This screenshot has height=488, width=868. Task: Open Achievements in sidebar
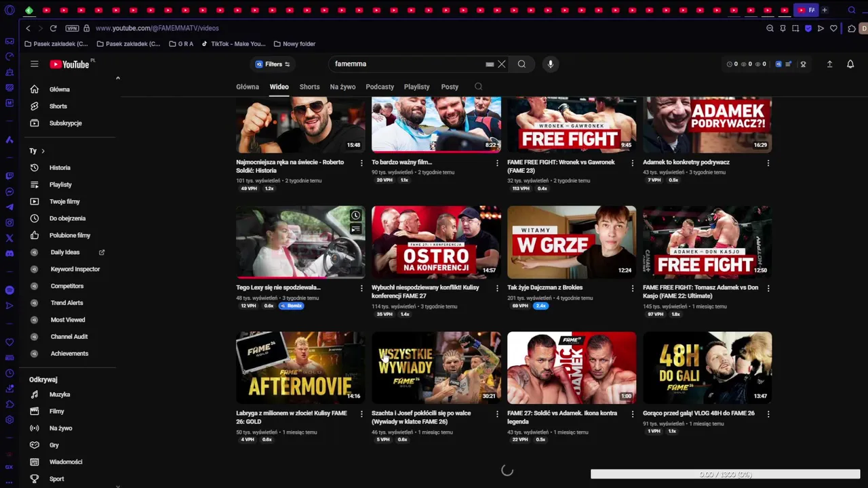click(x=68, y=354)
